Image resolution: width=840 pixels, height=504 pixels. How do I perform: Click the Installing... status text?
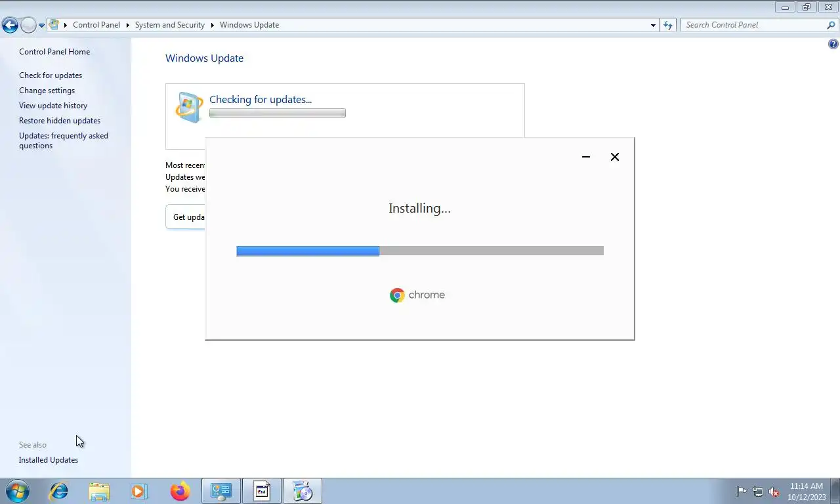click(x=419, y=208)
